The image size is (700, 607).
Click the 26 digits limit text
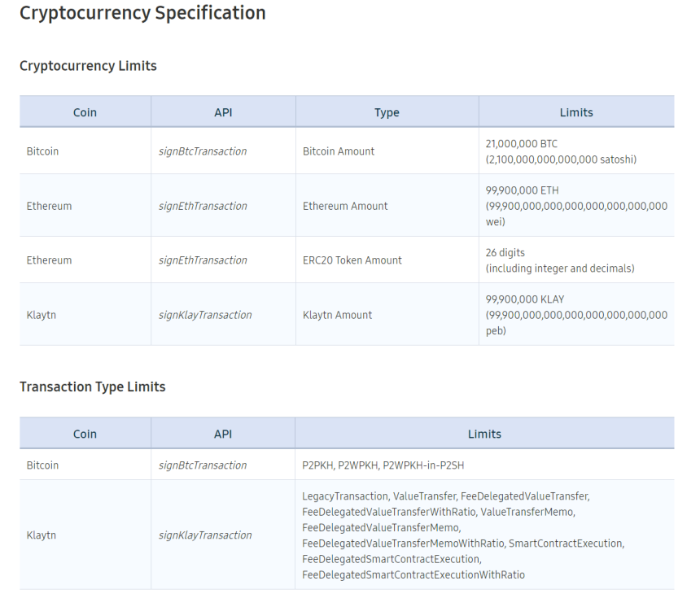pyautogui.click(x=505, y=253)
